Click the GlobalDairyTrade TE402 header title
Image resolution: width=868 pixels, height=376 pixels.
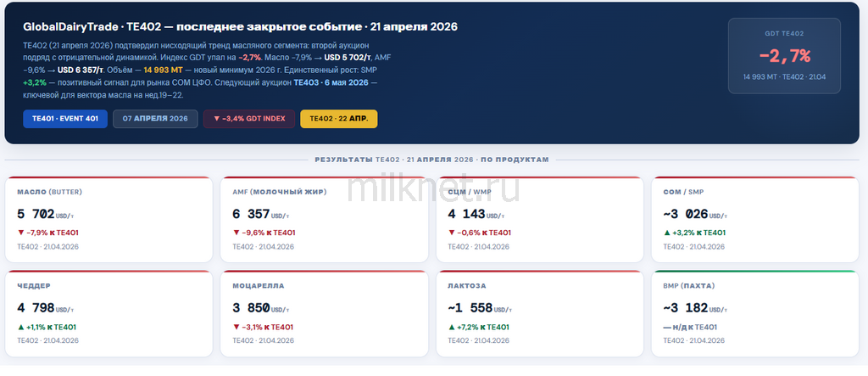[240, 27]
